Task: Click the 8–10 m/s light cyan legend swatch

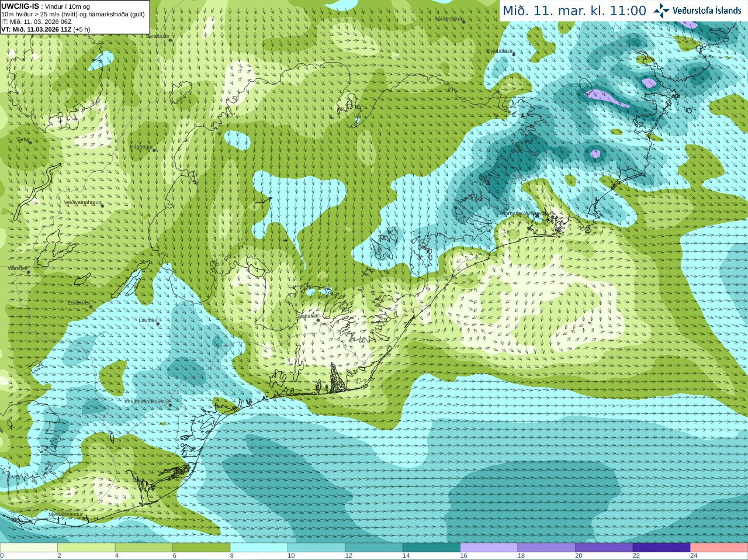Action: [x=259, y=548]
